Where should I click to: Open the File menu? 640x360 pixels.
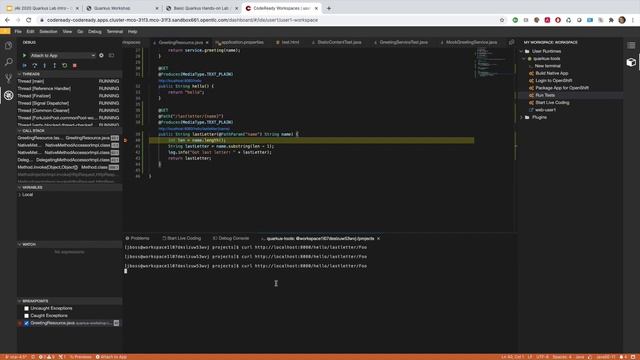[18, 31]
